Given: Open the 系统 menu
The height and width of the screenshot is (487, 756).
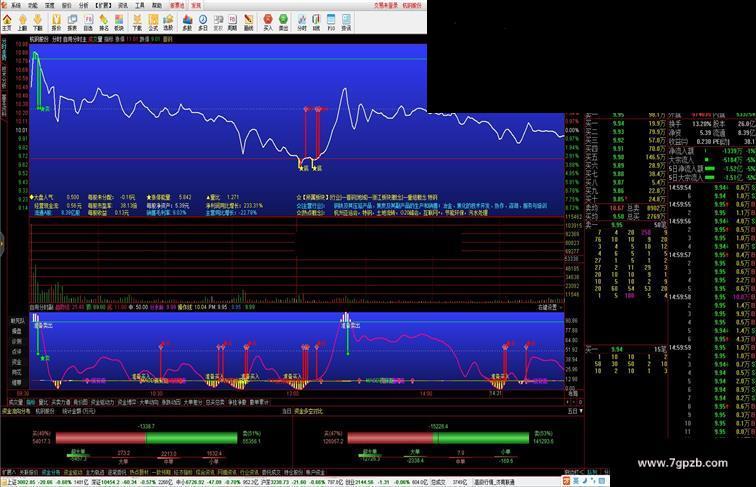Looking at the screenshot, I should [16, 5].
